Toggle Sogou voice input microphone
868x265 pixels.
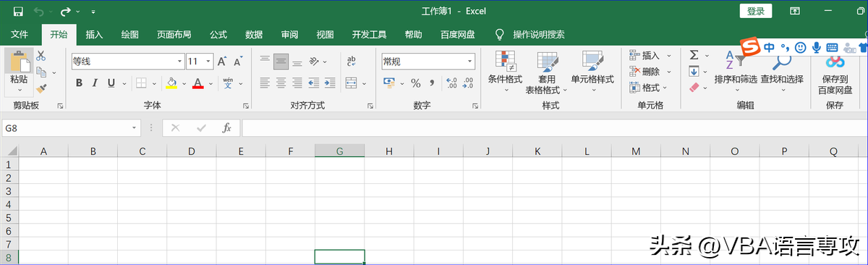click(x=816, y=47)
